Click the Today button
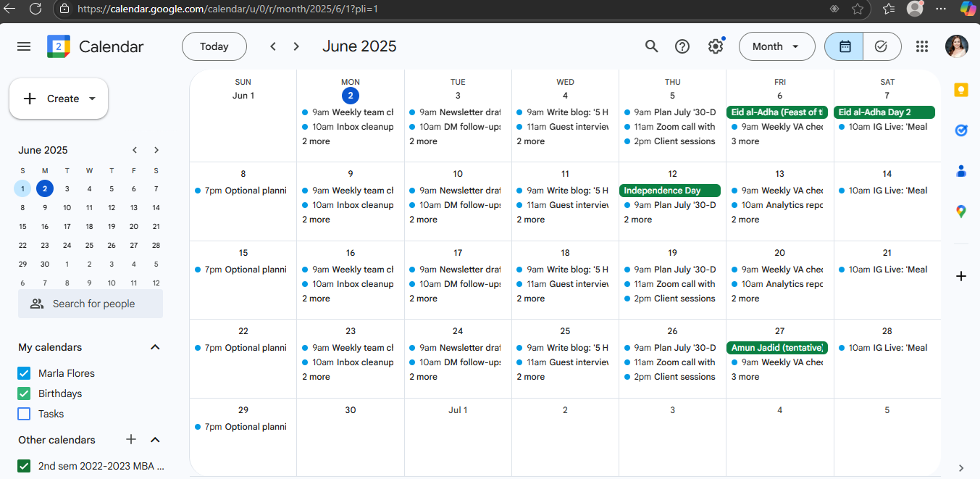This screenshot has width=980, height=479. tap(214, 46)
